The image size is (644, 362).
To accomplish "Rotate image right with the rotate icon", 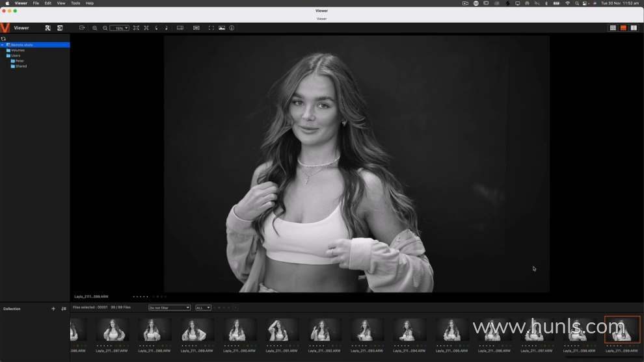I will 167,28.
